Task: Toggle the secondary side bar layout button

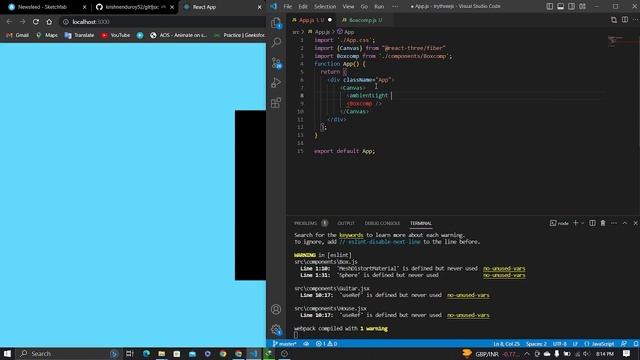Action: click(x=571, y=7)
